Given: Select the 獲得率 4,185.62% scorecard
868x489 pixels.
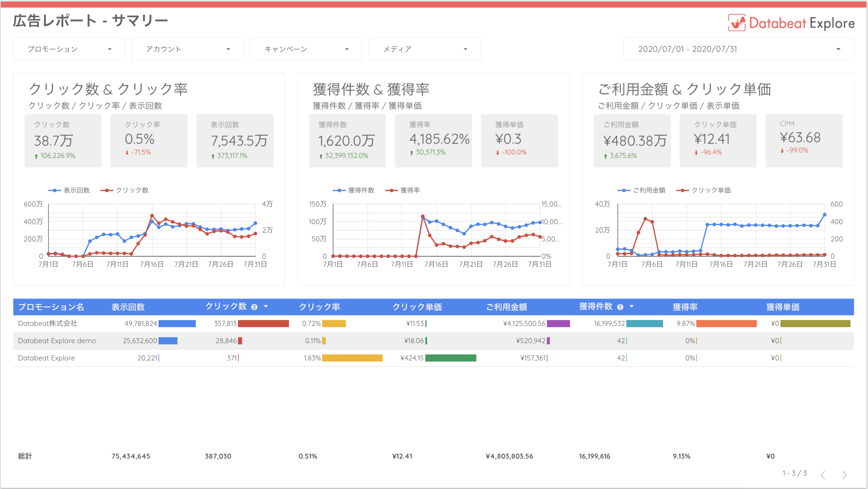Looking at the screenshot, I should [x=434, y=141].
